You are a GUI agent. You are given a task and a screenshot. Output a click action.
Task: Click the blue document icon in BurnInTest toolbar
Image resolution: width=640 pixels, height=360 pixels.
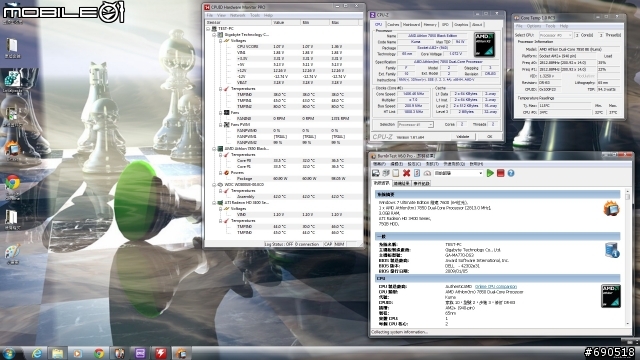(417, 173)
